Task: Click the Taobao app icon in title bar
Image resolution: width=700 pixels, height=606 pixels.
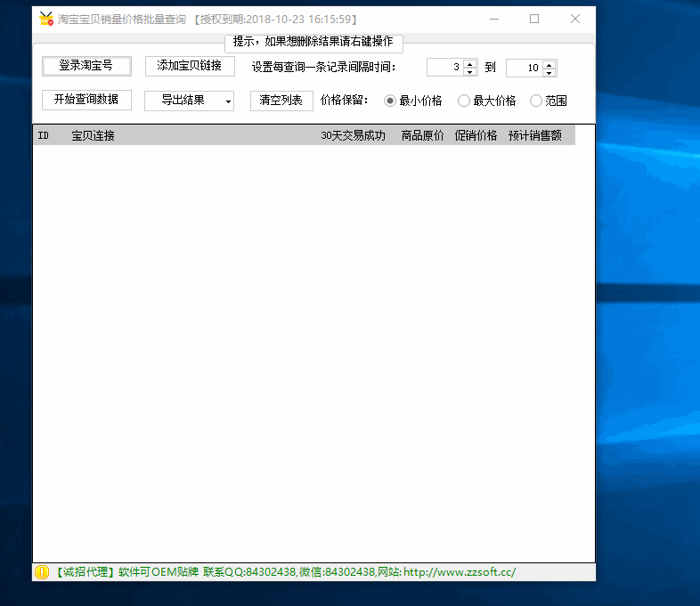Action: click(46, 19)
